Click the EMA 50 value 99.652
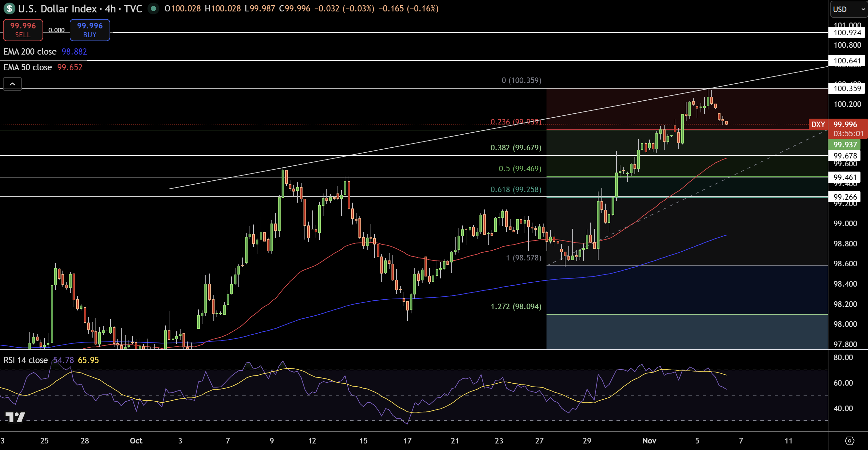 point(70,67)
